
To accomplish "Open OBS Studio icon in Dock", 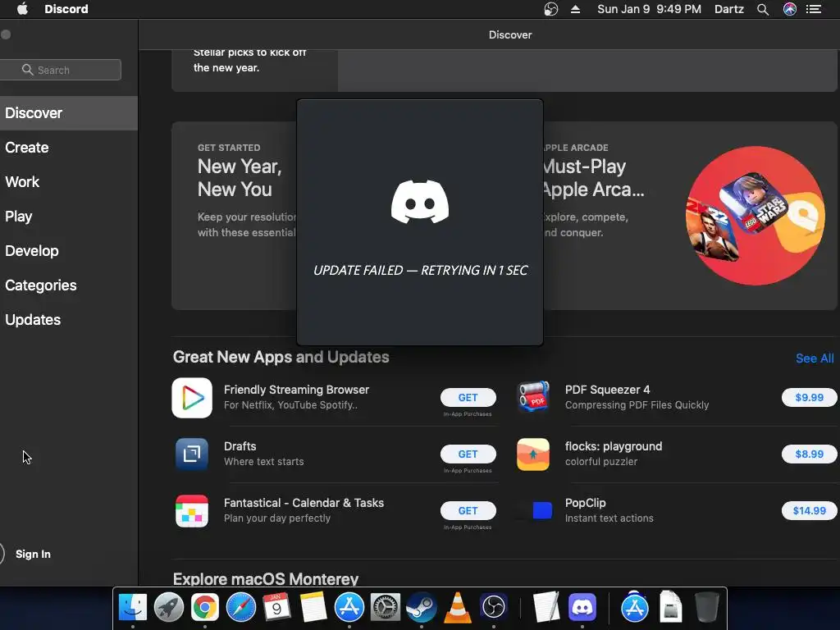I will point(493,608).
